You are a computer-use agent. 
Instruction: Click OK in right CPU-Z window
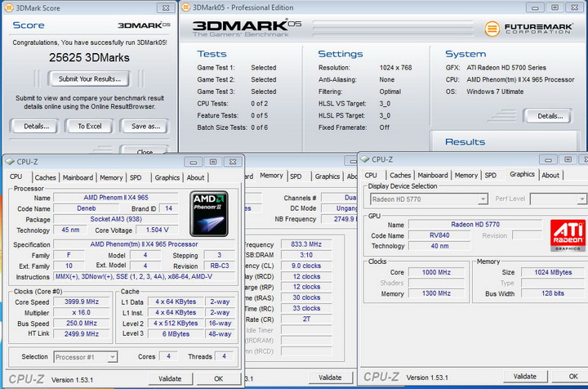pyautogui.click(x=570, y=376)
